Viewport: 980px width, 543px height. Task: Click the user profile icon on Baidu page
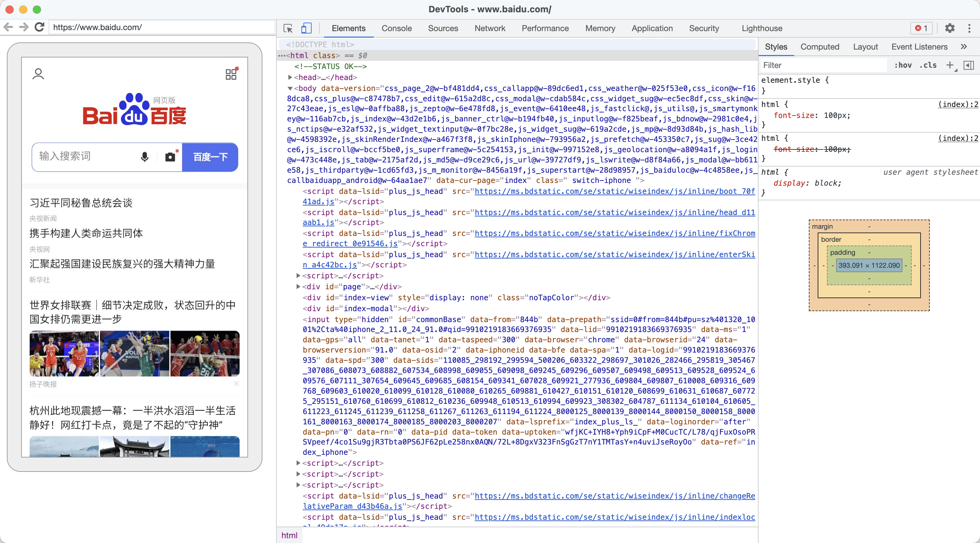pyautogui.click(x=38, y=74)
